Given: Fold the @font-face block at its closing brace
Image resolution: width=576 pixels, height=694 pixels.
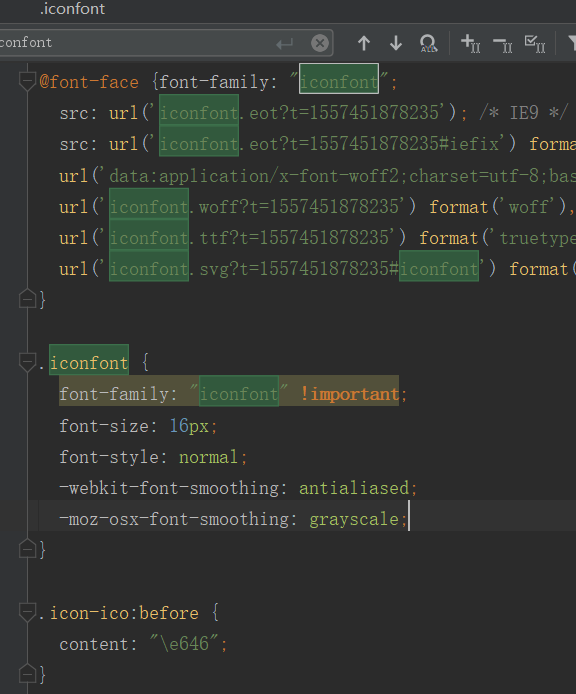Looking at the screenshot, I should [x=27, y=299].
